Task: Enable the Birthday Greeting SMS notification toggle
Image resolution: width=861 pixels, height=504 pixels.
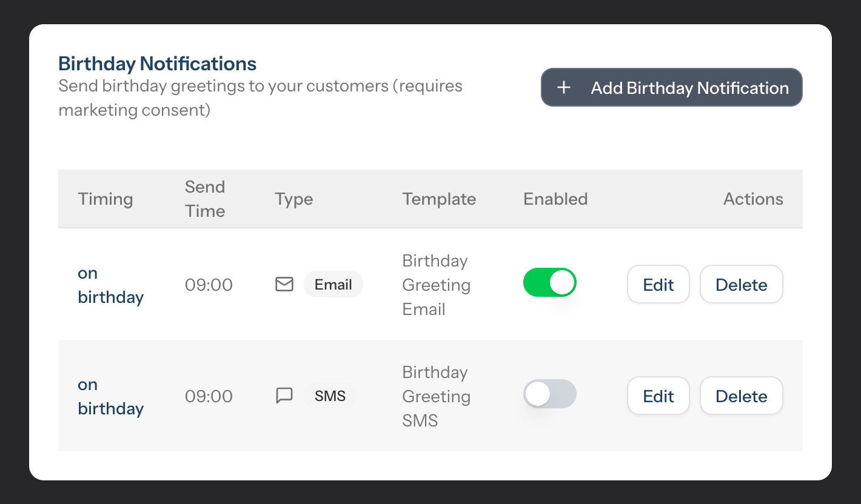Action: 549,394
